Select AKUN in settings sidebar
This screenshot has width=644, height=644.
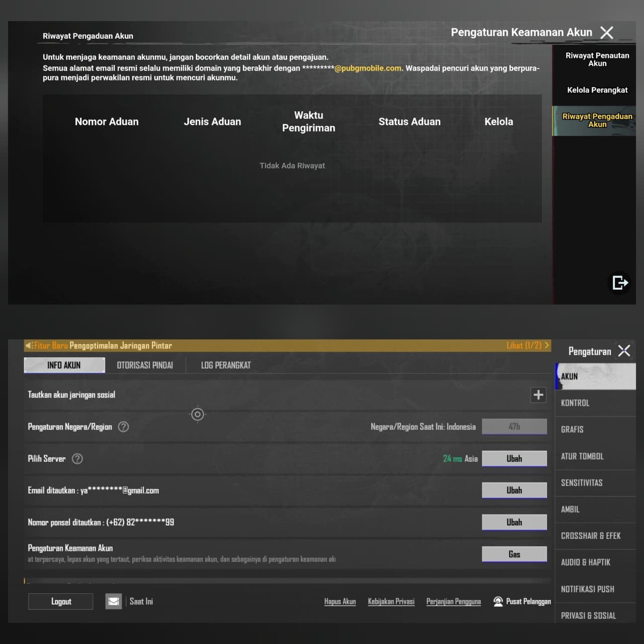click(x=596, y=376)
